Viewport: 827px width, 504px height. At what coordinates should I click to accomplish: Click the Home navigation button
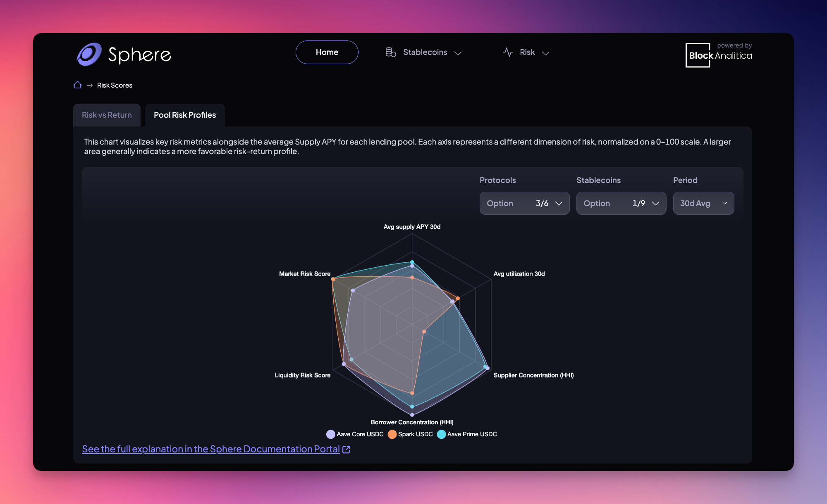(x=327, y=52)
